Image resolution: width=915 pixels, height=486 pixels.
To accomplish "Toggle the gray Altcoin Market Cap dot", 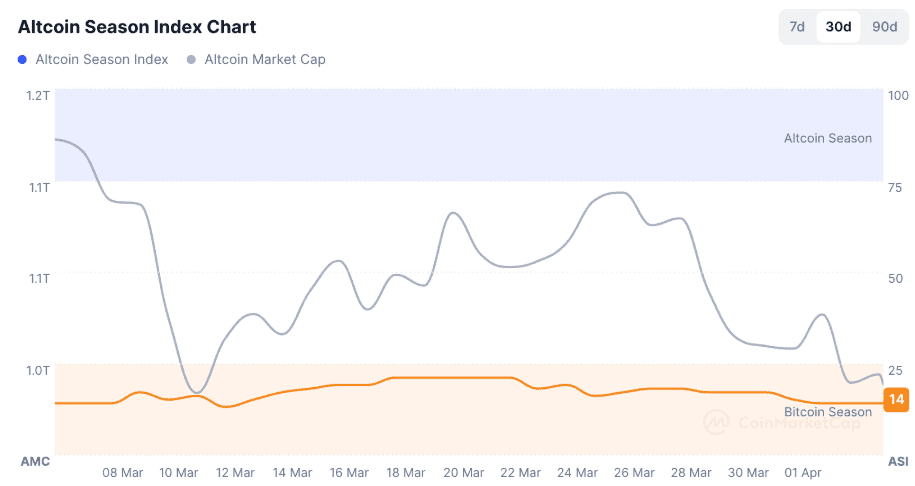I will click(x=192, y=59).
